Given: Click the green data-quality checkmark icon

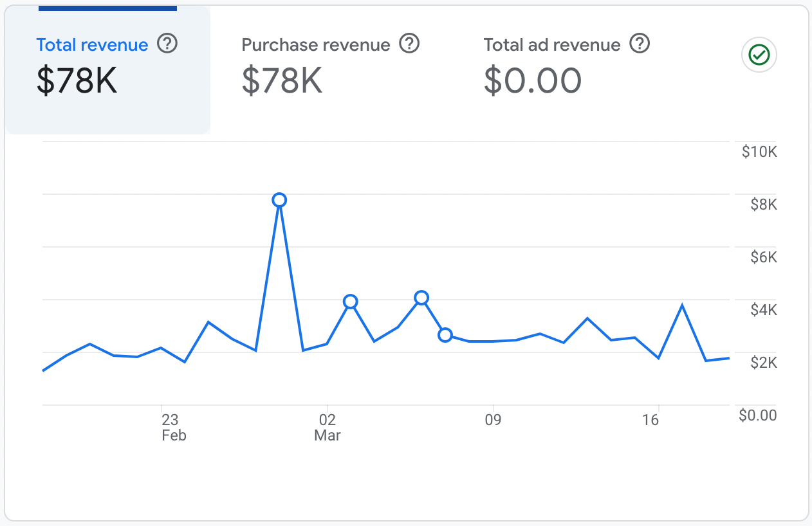Looking at the screenshot, I should (x=759, y=55).
